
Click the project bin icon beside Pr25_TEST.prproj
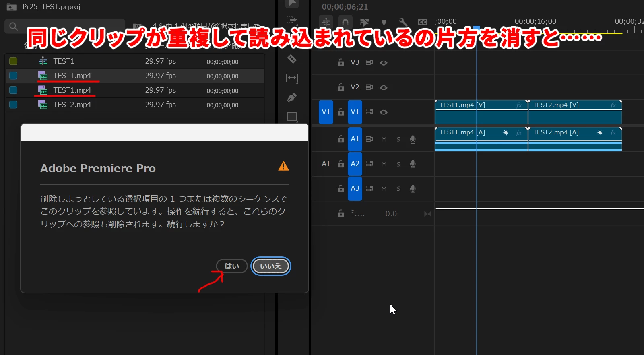pos(11,7)
